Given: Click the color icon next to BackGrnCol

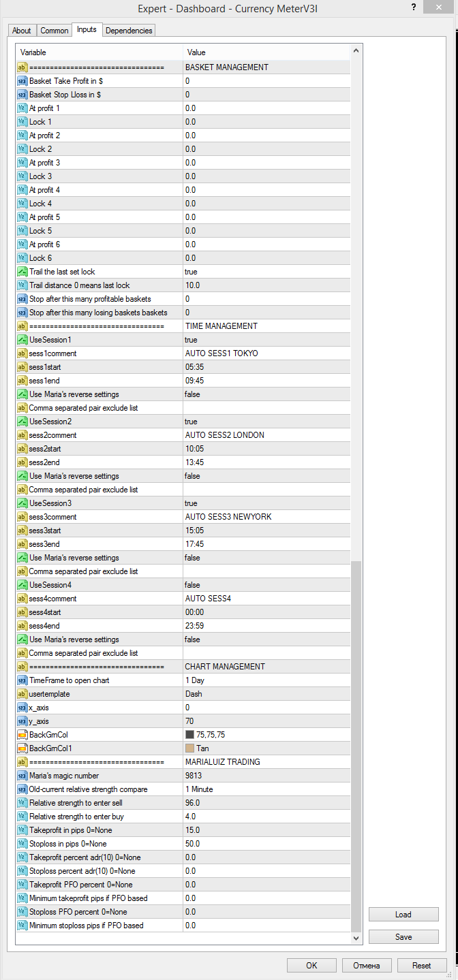Looking at the screenshot, I should 22,735.
